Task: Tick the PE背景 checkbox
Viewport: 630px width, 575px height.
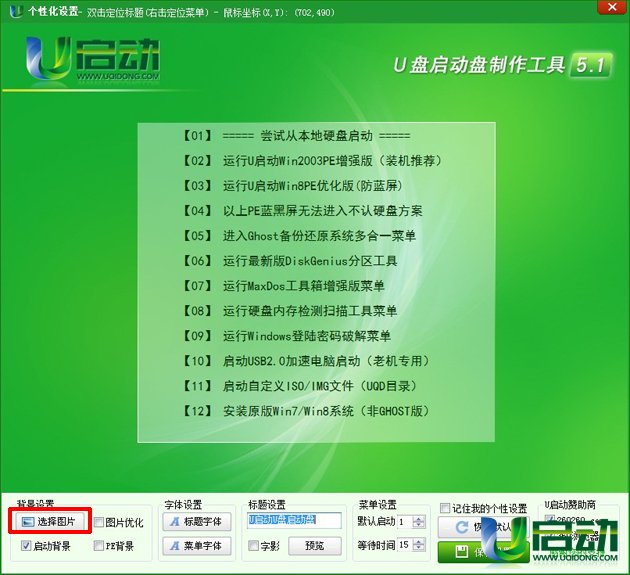Action: [98, 546]
